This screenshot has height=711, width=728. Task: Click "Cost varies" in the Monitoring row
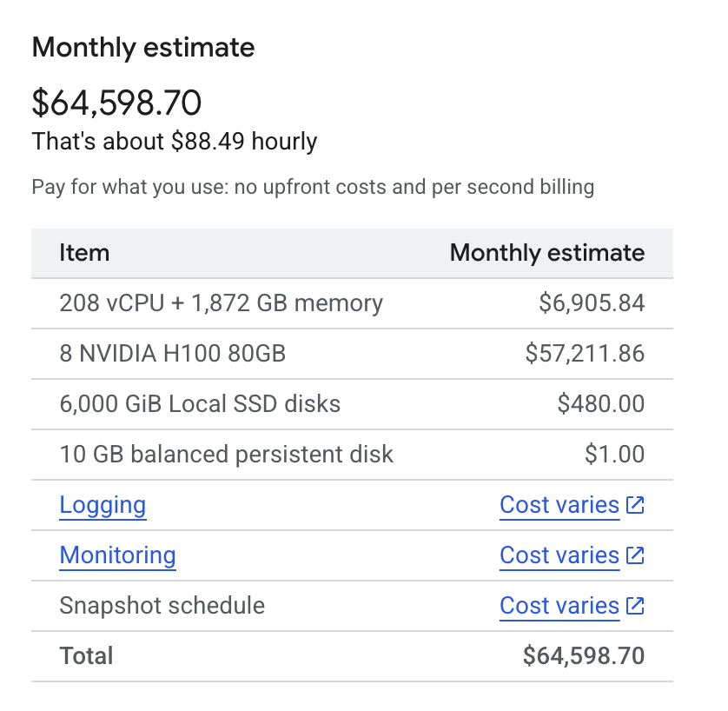[559, 555]
